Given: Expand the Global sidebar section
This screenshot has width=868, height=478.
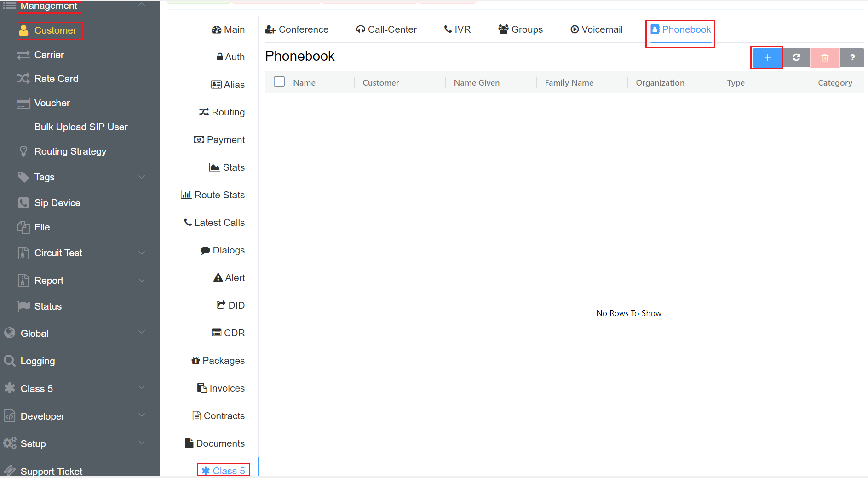Looking at the screenshot, I should (x=142, y=332).
